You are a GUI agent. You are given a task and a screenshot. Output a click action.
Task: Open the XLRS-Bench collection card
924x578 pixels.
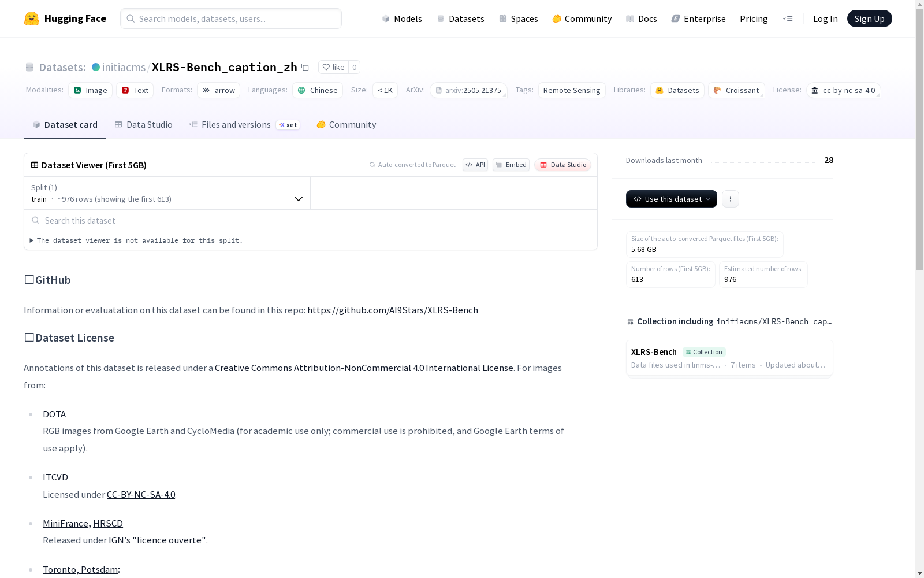tap(729, 358)
